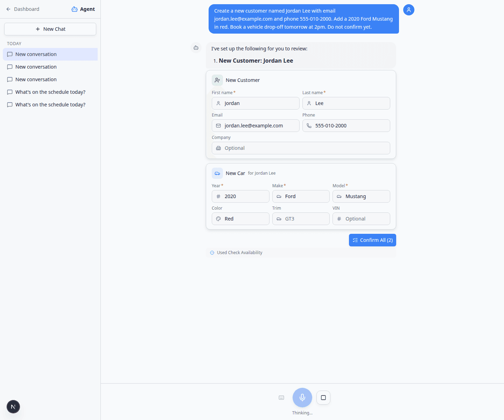Edit the Color field Red
The width and height of the screenshot is (504, 420).
[240, 219]
